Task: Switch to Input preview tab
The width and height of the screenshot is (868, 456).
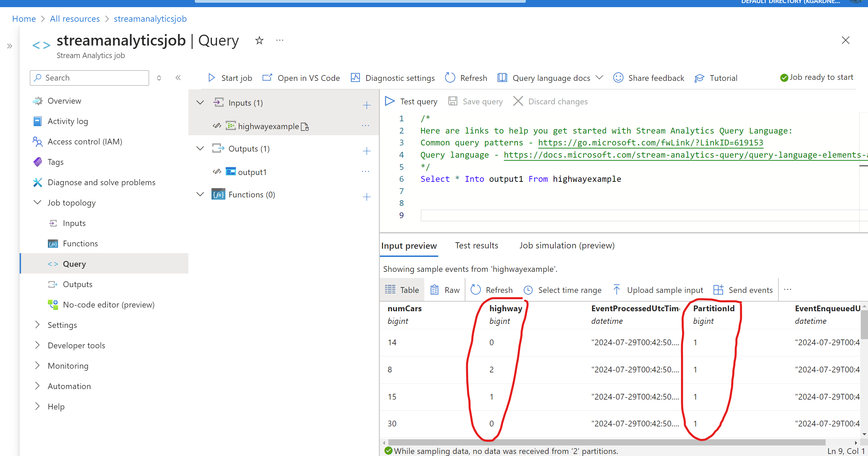Action: point(409,246)
